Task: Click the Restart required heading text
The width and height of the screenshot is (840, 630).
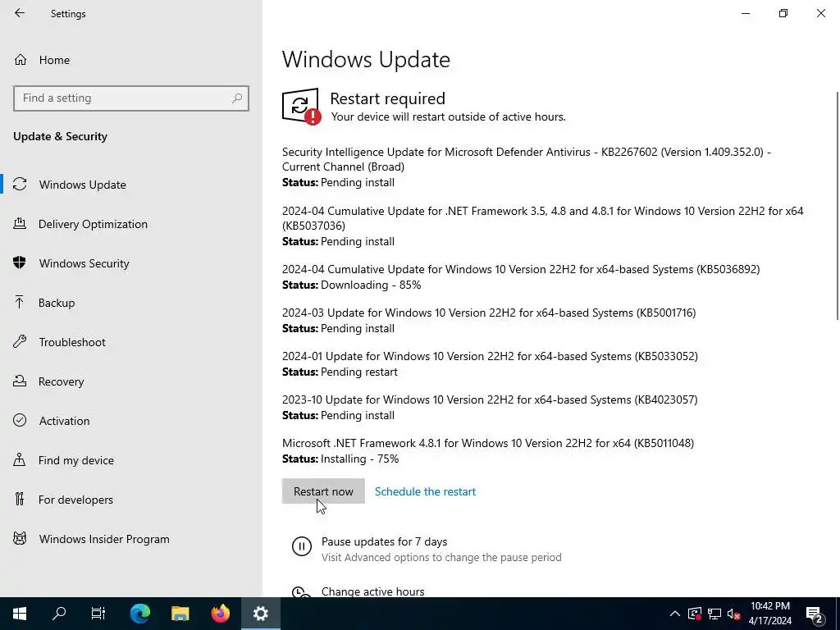Action: pos(388,98)
